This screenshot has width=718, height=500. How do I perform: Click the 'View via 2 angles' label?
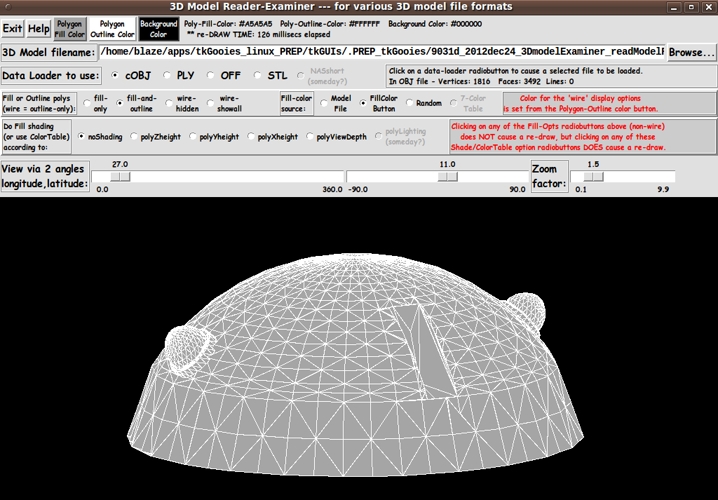tap(44, 176)
